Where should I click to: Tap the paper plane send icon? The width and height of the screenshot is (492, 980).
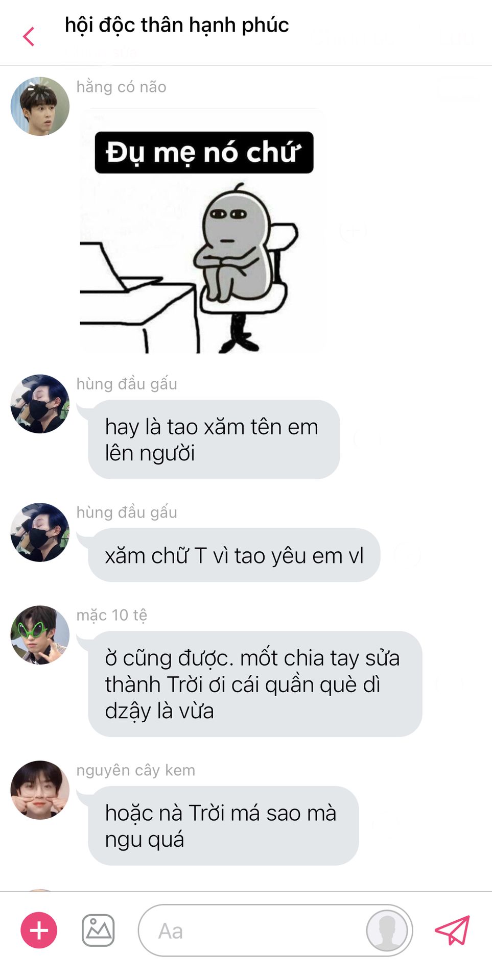452,930
